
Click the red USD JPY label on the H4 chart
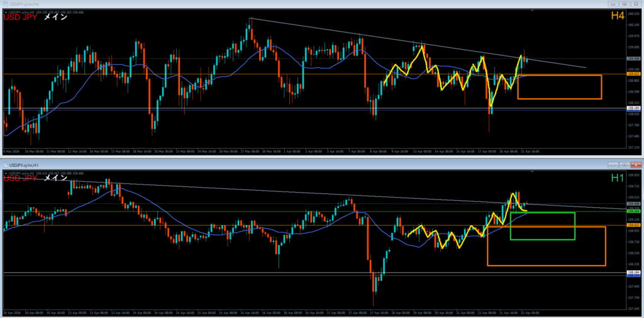[19, 18]
